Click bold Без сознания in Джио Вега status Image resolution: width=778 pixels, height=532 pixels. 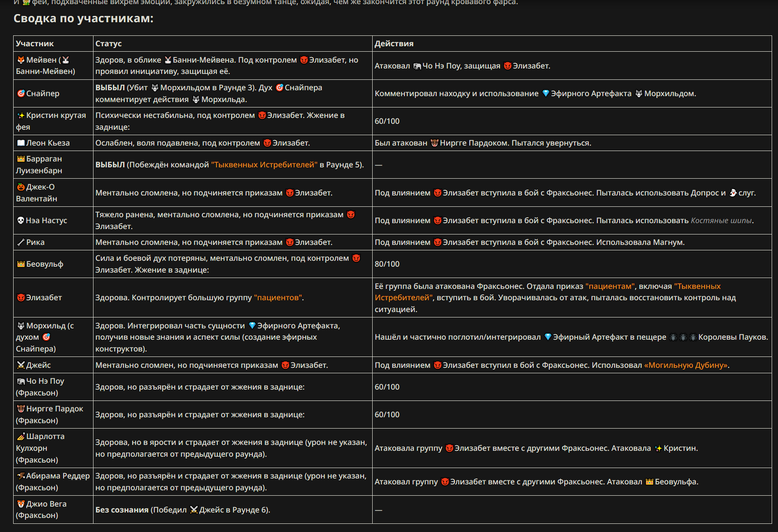coord(122,510)
